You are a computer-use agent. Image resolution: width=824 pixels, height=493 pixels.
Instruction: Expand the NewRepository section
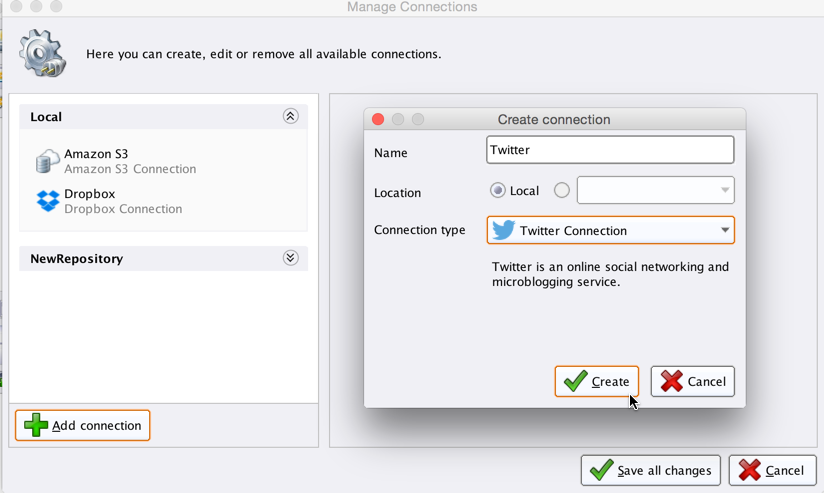pyautogui.click(x=290, y=258)
